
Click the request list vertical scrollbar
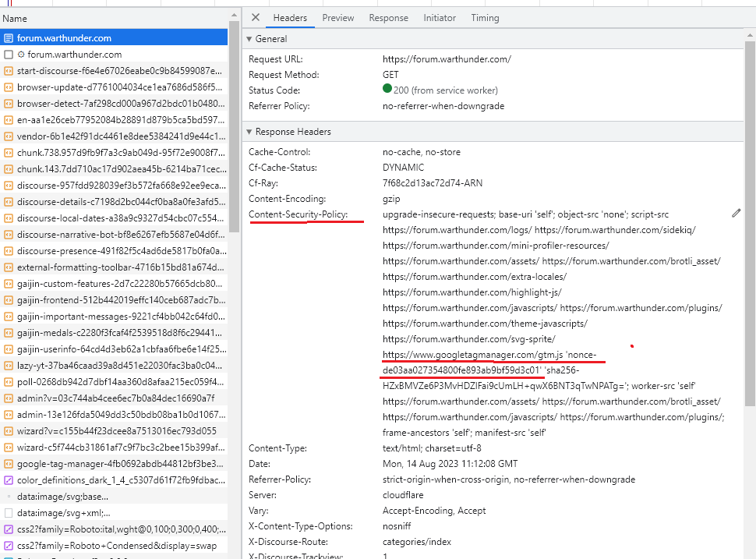pyautogui.click(x=235, y=126)
